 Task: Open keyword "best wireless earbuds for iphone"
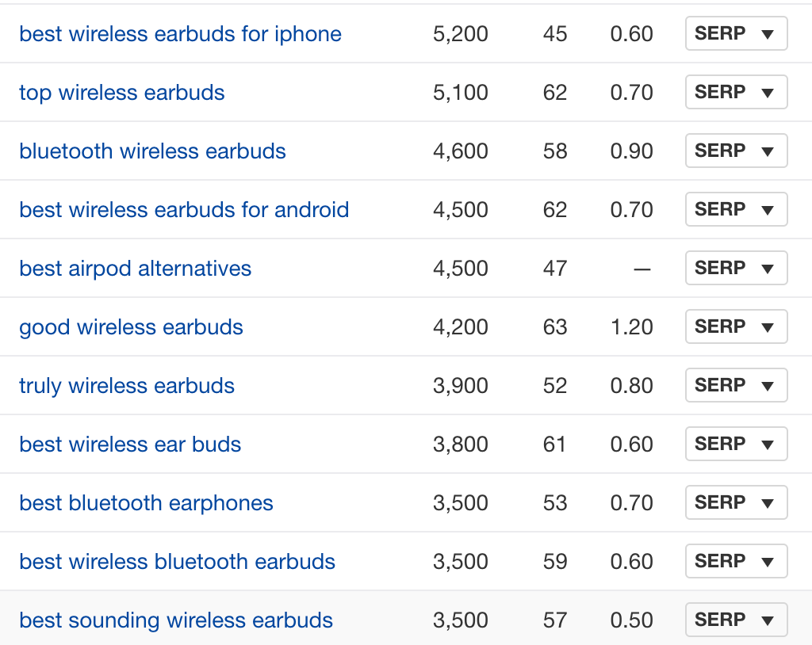[x=180, y=34]
